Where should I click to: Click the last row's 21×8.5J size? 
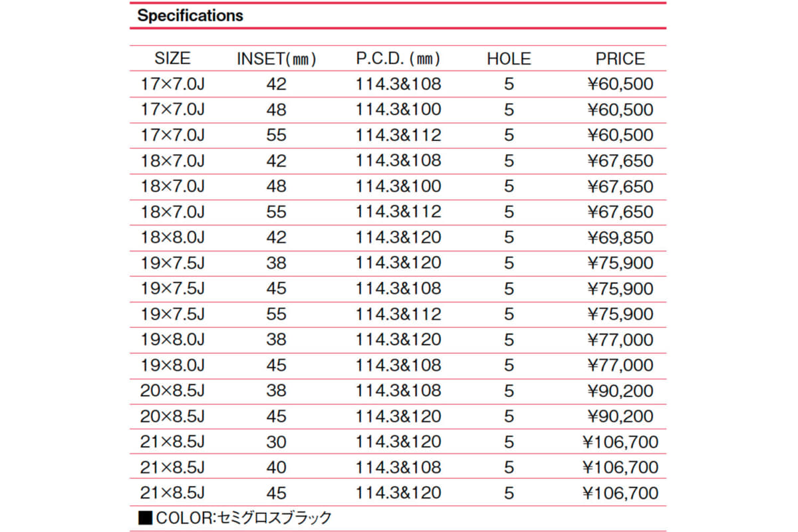[172, 493]
